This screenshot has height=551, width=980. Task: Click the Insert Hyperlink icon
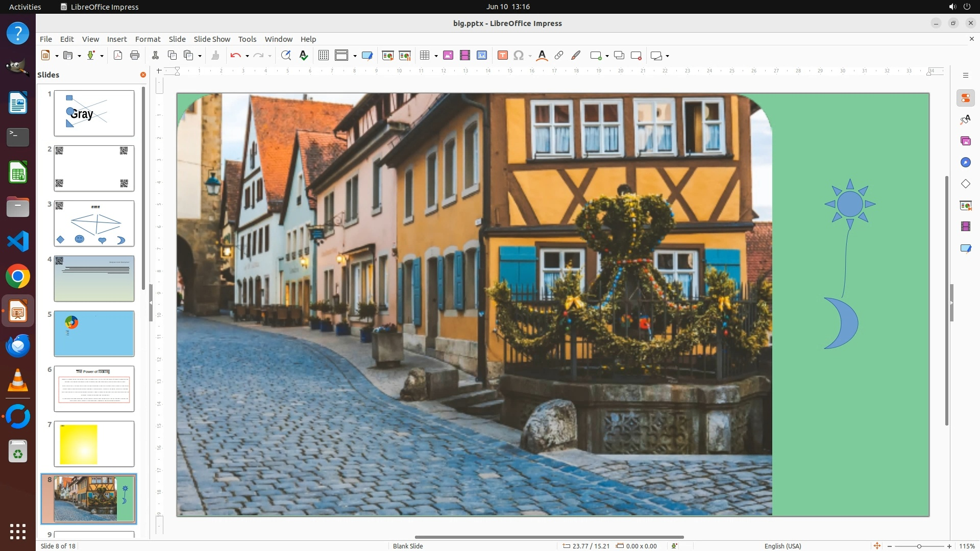click(559, 56)
